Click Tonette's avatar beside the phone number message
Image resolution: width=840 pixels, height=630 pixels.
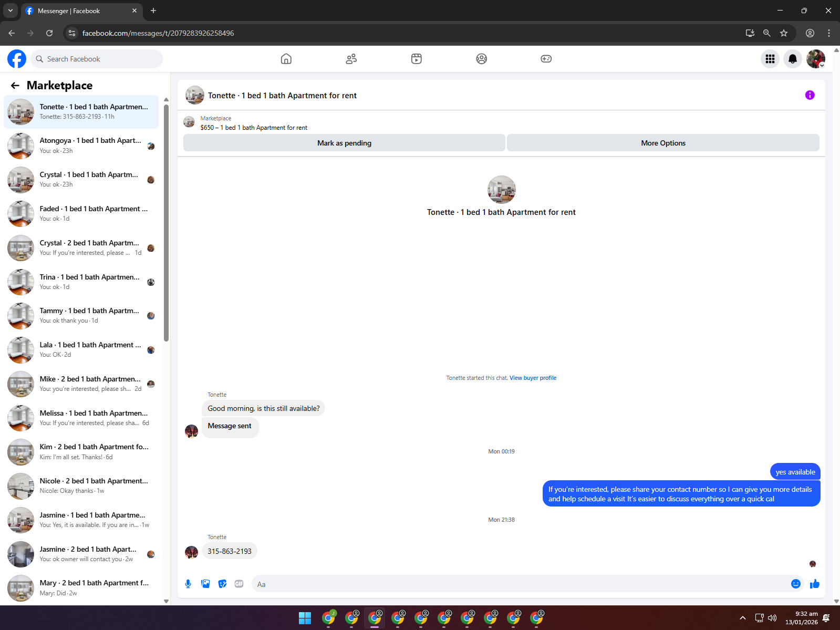point(192,552)
